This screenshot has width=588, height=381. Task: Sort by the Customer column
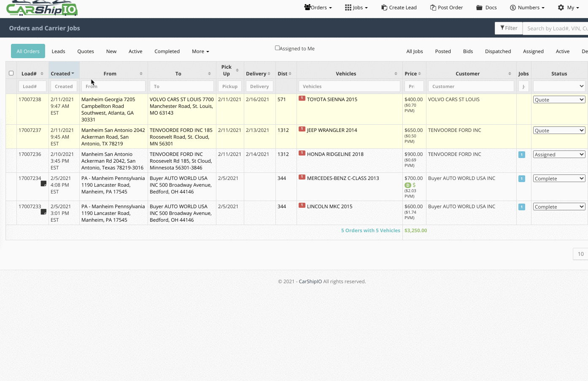(x=471, y=74)
